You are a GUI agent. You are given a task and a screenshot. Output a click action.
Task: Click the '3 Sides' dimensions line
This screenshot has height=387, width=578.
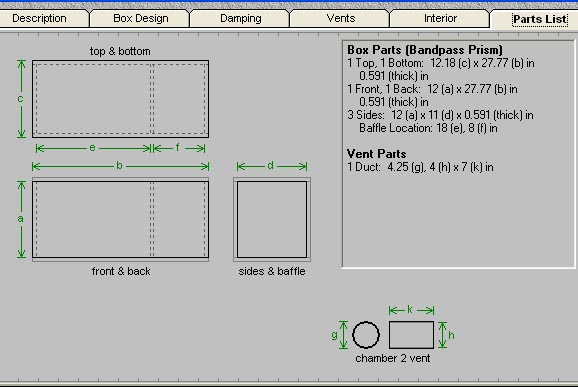440,115
